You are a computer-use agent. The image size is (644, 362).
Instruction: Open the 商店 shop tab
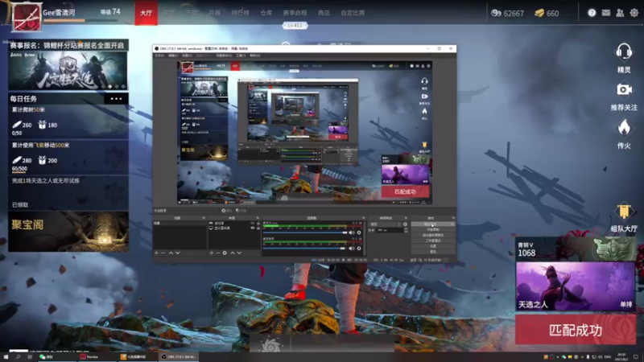point(324,13)
